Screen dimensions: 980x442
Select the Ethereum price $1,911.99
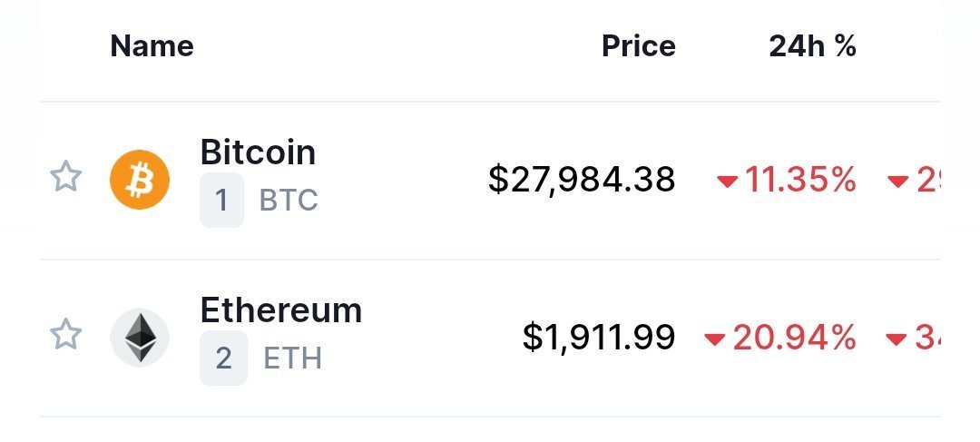coord(599,338)
